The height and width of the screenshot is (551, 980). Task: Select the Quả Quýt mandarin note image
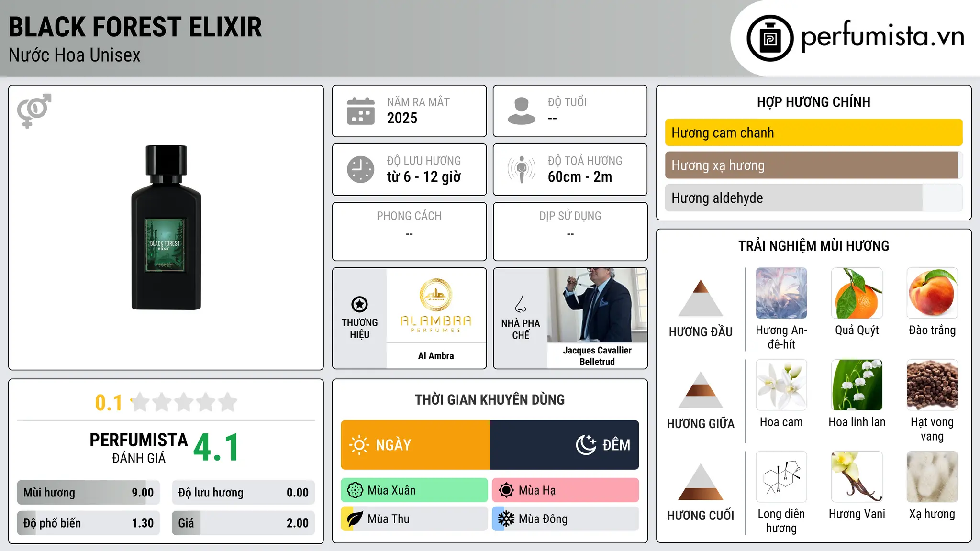(857, 293)
